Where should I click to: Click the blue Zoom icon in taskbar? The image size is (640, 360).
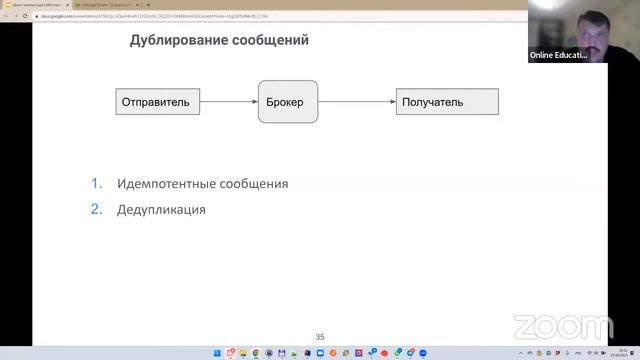tap(423, 353)
